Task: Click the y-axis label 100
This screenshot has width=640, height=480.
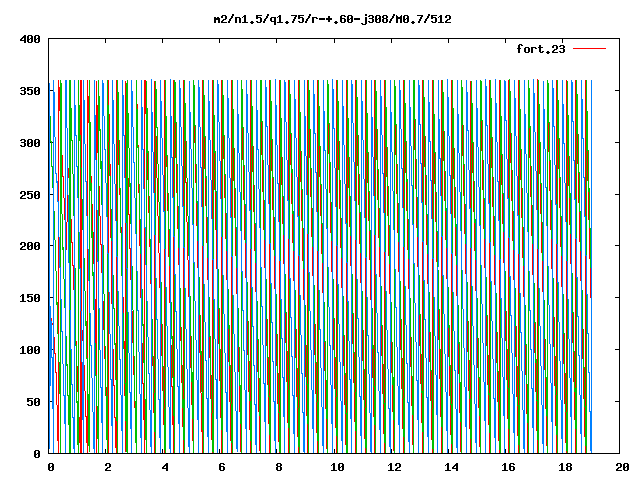Action: [x=30, y=350]
